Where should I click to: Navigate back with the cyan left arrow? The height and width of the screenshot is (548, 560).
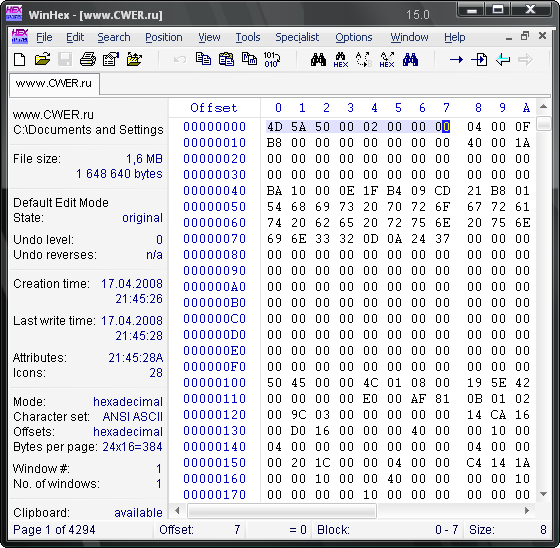[x=502, y=60]
